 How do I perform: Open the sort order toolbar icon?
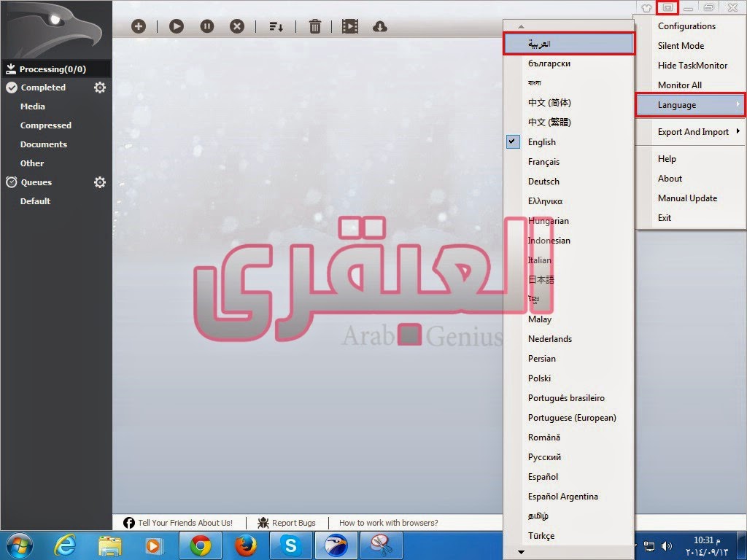pos(276,27)
